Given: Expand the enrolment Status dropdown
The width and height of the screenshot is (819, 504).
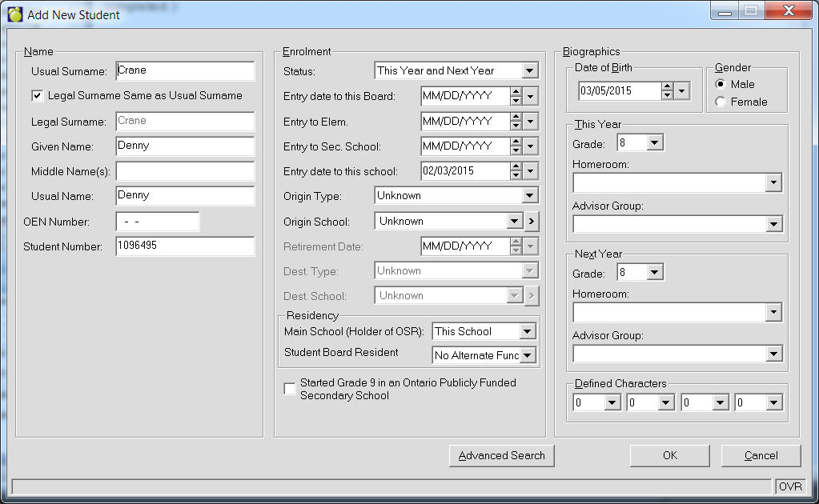Looking at the screenshot, I should 530,71.
